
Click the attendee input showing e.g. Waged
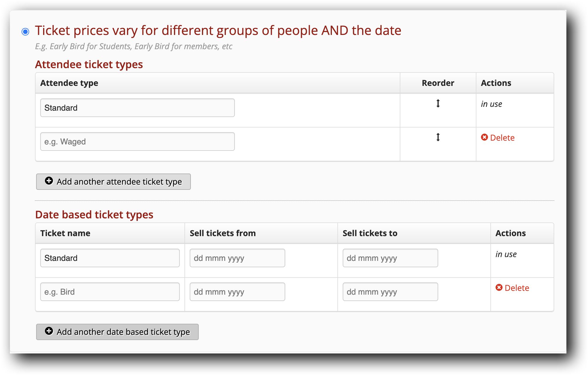[x=137, y=141]
